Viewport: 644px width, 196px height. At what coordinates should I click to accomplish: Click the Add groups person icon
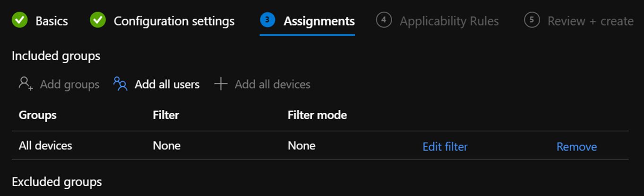pos(26,84)
